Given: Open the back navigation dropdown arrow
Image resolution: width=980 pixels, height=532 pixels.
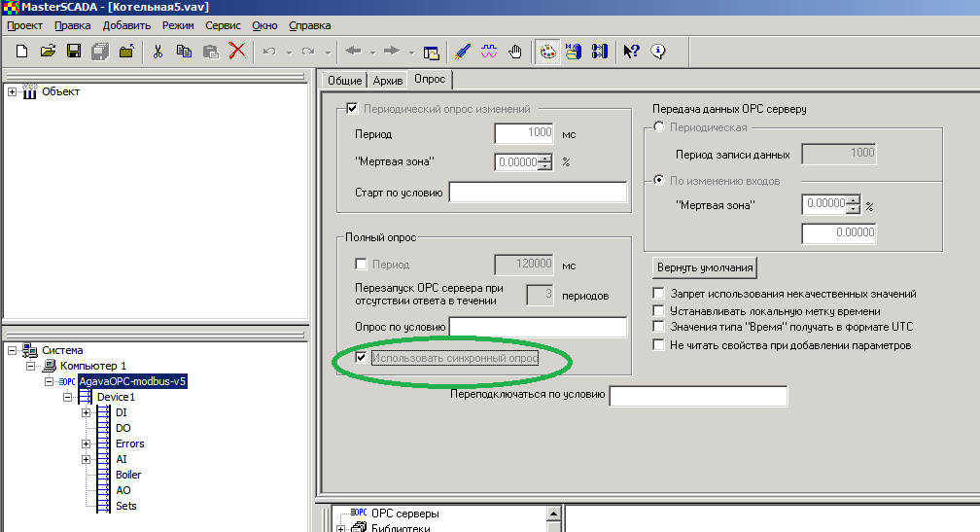Looking at the screenshot, I should pyautogui.click(x=372, y=53).
